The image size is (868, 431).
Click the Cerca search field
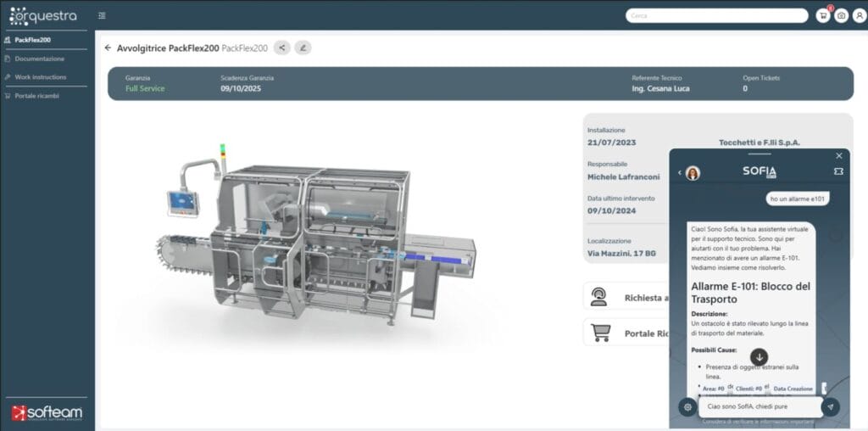pyautogui.click(x=717, y=15)
